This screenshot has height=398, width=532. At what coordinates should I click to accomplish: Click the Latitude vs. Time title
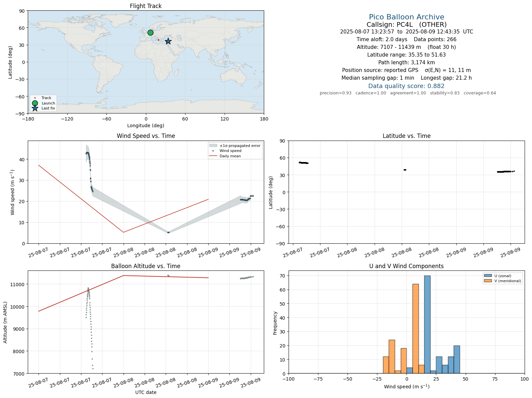point(406,136)
